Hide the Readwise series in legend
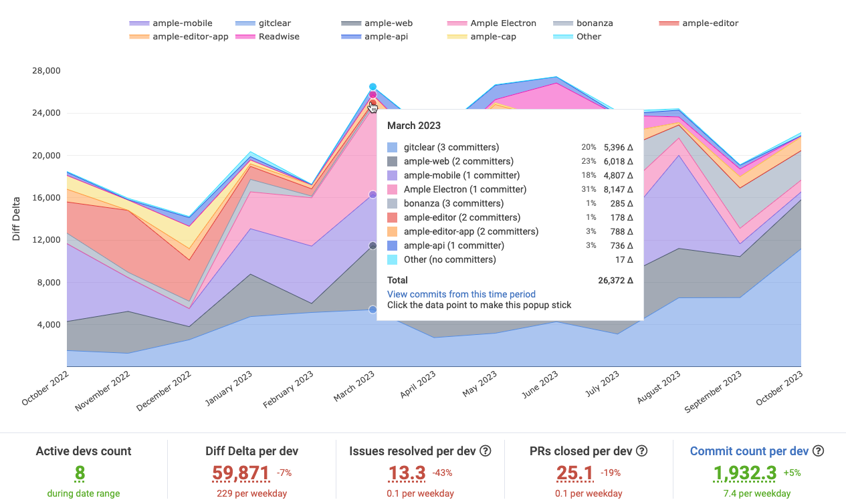This screenshot has height=504, width=846. tap(279, 37)
